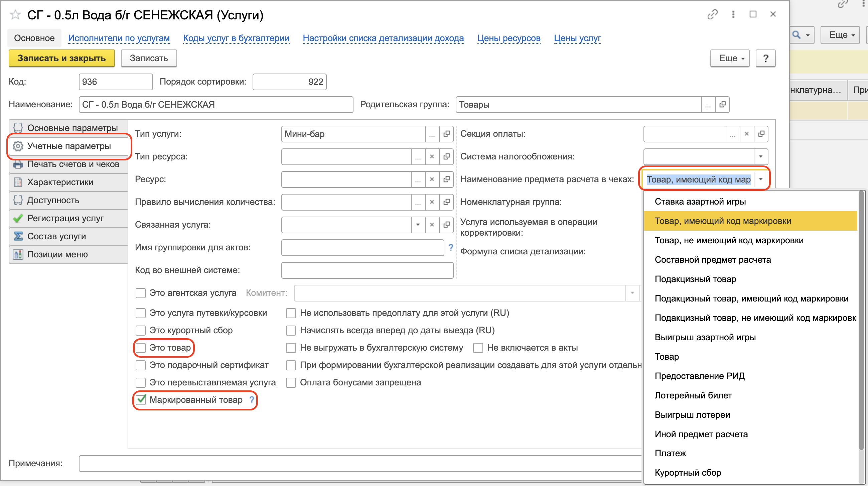
Task: Click the help question mark next to Маркированный товар
Action: [x=252, y=400]
